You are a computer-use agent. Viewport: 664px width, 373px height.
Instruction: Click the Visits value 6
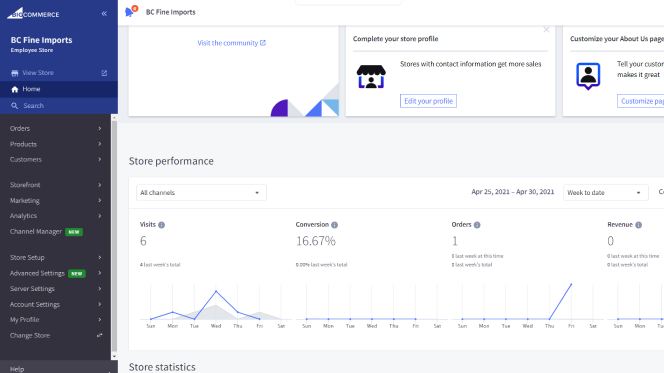(143, 241)
